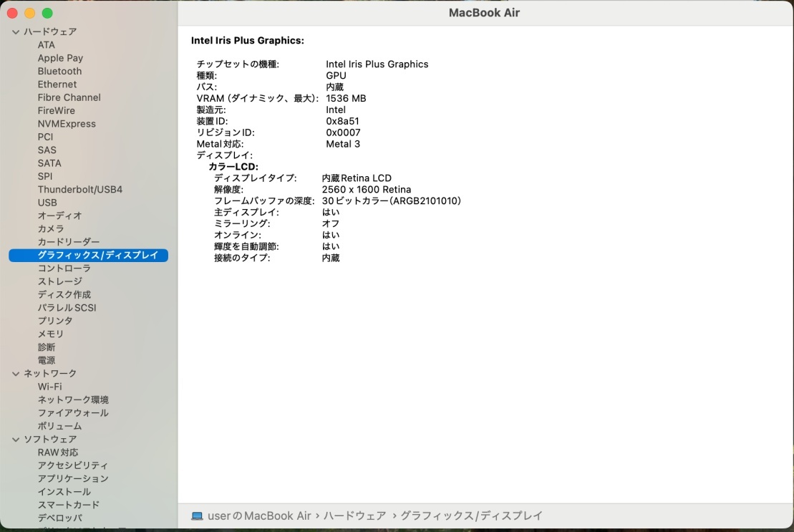The height and width of the screenshot is (532, 794).
Task: Open the NVMExpress entry
Action: (x=67, y=124)
